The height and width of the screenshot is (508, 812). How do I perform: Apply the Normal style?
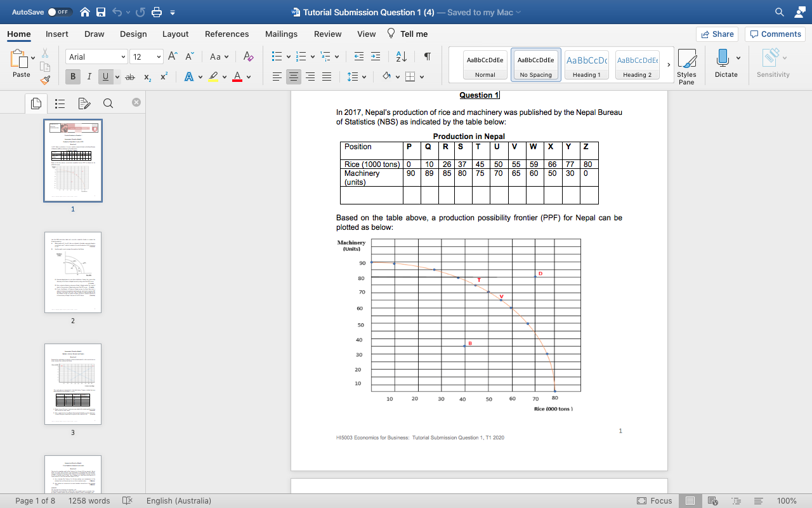coord(485,66)
